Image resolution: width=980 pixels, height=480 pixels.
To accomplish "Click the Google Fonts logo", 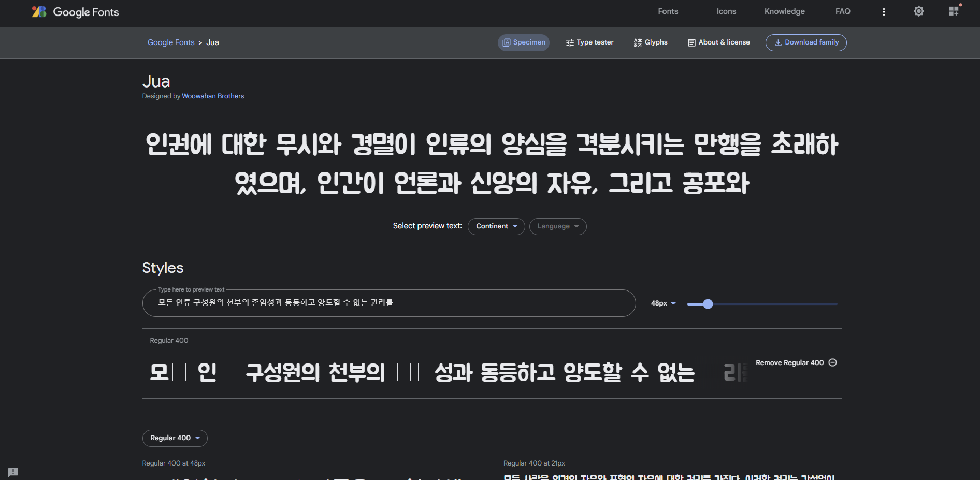I will 76,12.
